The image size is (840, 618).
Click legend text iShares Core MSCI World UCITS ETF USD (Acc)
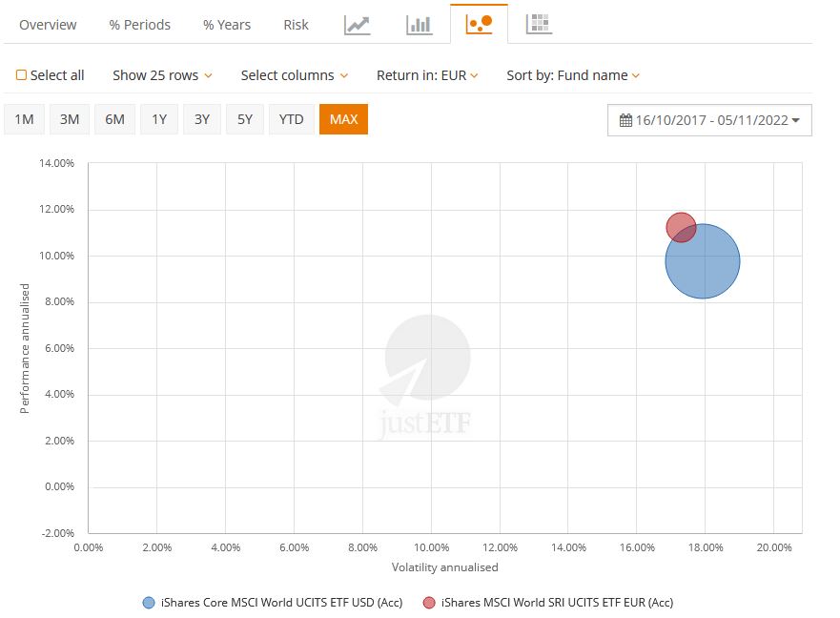(x=282, y=603)
